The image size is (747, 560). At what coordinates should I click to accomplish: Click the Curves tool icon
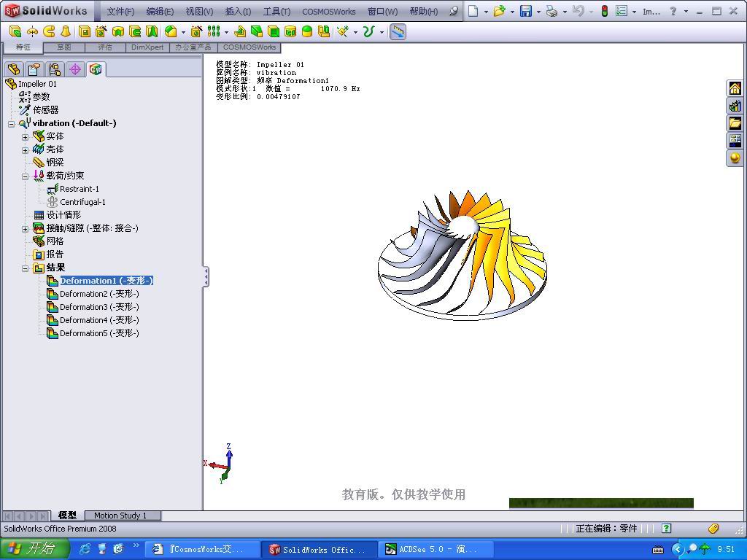(368, 32)
